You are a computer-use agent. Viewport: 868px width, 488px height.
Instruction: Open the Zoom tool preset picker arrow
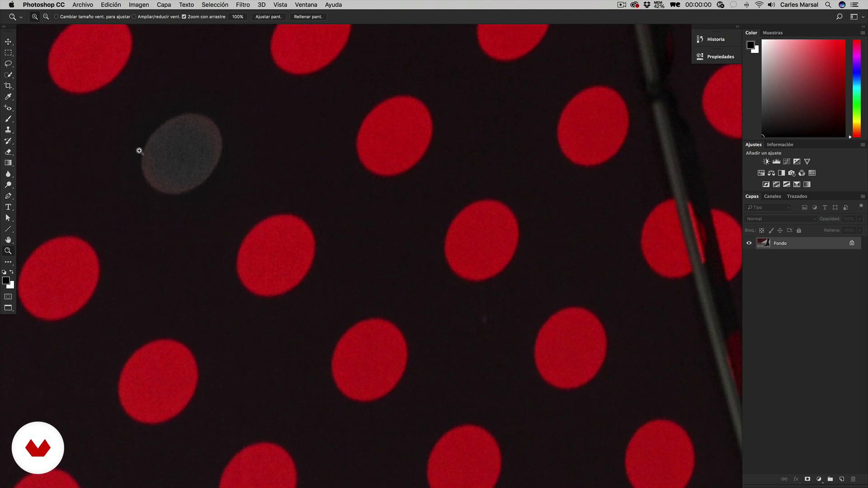click(x=21, y=17)
